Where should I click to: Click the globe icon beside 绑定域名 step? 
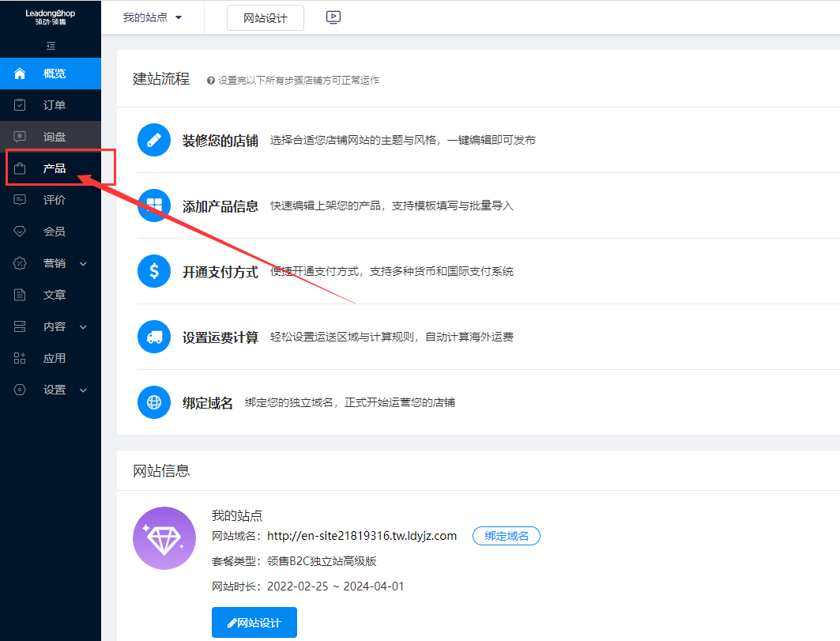click(x=154, y=402)
